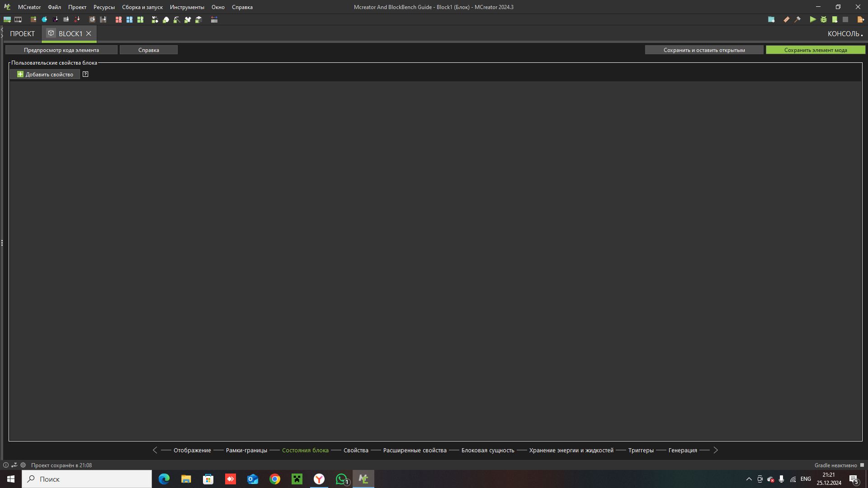Screen dimensions: 868x488
Task: Click Добавить свойство button
Action: coord(45,75)
